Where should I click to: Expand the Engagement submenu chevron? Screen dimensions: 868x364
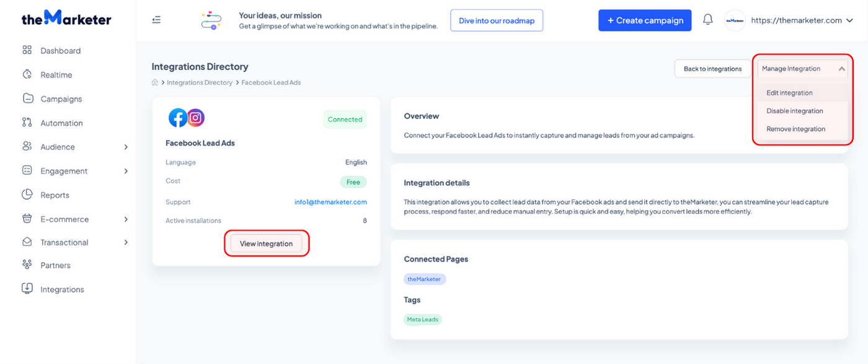click(126, 171)
